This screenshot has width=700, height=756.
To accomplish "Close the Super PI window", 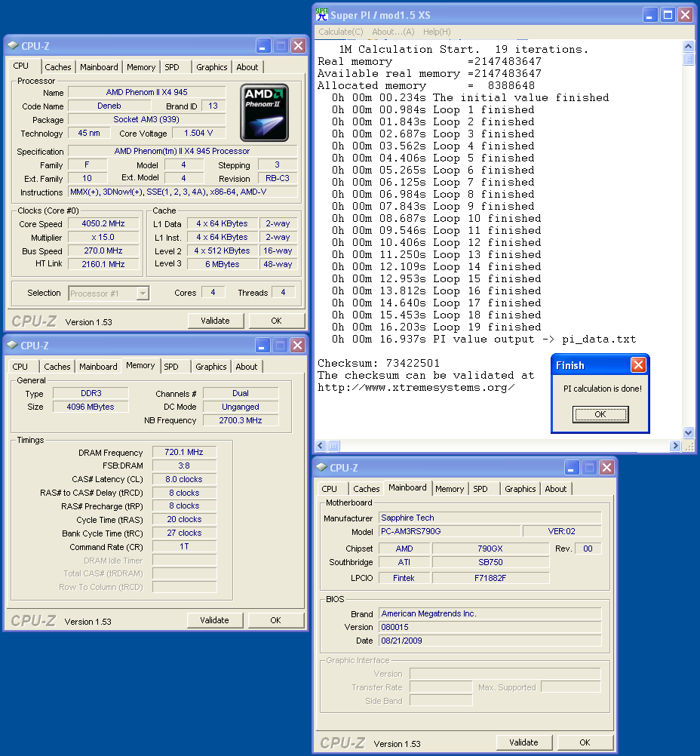I will point(685,15).
